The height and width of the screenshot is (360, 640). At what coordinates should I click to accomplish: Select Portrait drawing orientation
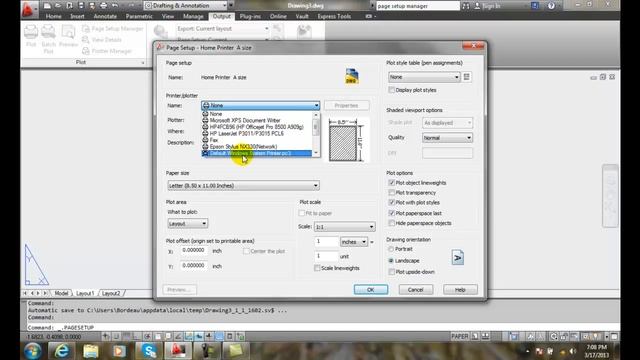[x=391, y=249]
